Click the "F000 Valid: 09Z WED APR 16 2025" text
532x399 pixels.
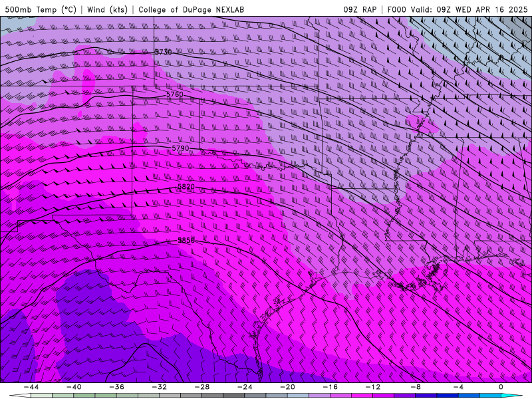point(458,9)
